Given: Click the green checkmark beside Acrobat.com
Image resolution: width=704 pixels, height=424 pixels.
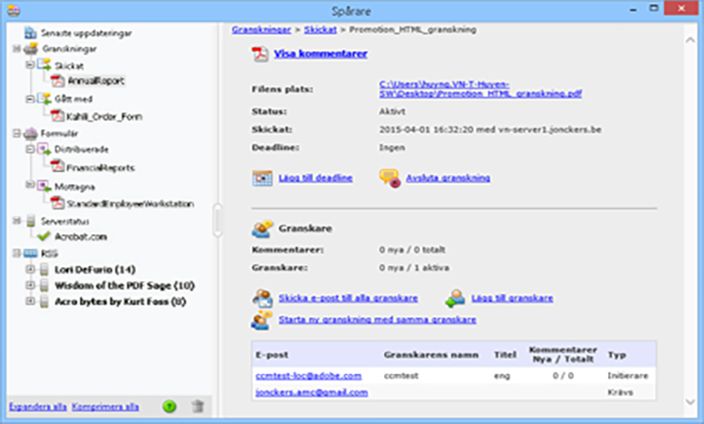Looking at the screenshot, I should tap(44, 236).
